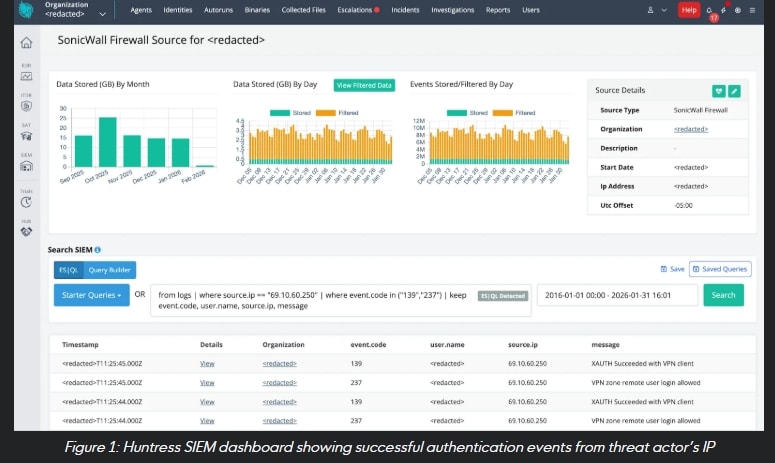Image resolution: width=775 pixels, height=463 pixels.
Task: Click the health heart icon in Source Details
Action: pyautogui.click(x=718, y=91)
